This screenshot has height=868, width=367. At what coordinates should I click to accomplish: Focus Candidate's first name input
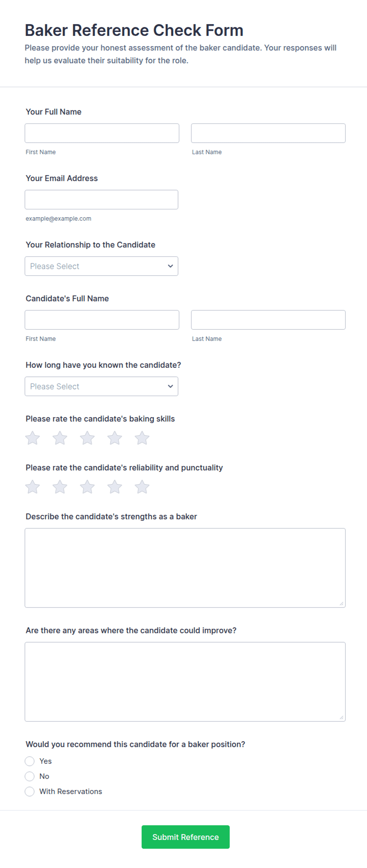[x=102, y=320]
